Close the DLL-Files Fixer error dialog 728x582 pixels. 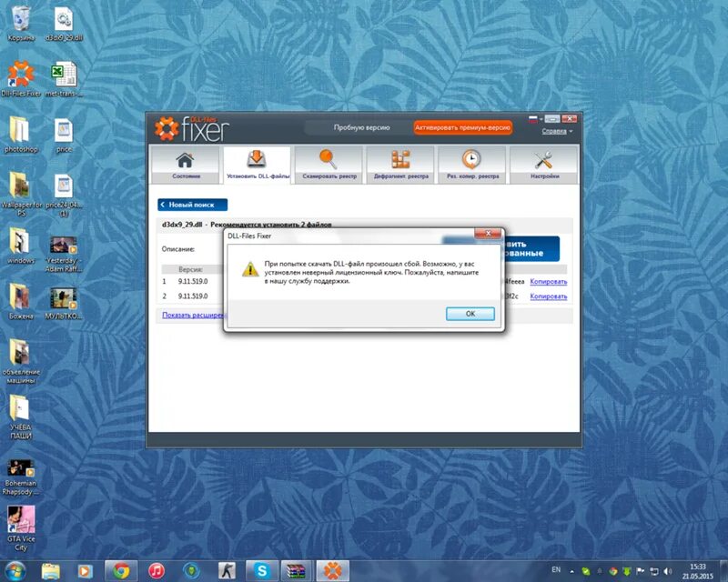pyautogui.click(x=488, y=234)
